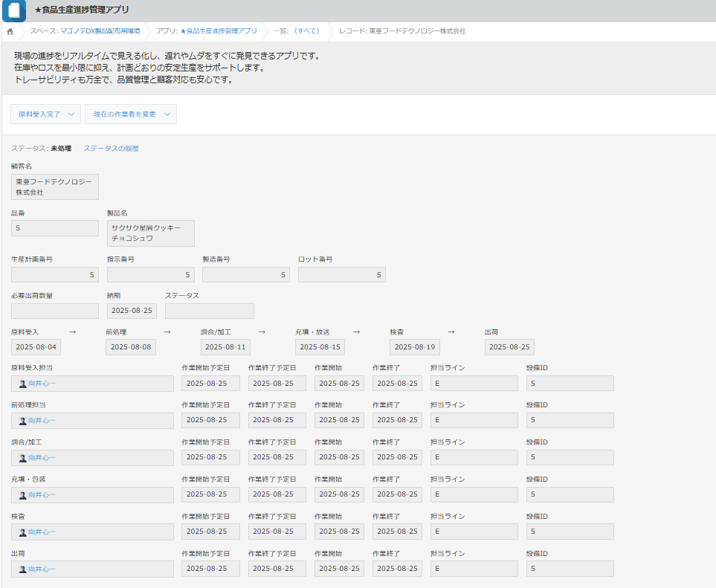Viewport: 716px width, 588px height.
Task: Click the 原料受入 date 2025-08-04 field
Action: click(x=36, y=347)
